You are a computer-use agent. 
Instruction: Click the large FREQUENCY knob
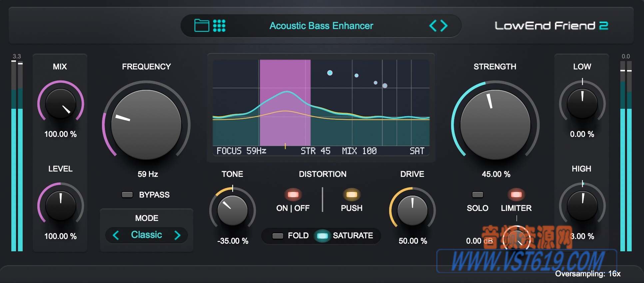tap(146, 125)
